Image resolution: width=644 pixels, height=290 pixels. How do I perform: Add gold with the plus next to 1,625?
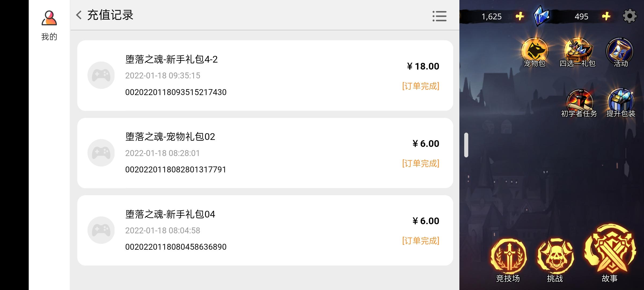[520, 16]
